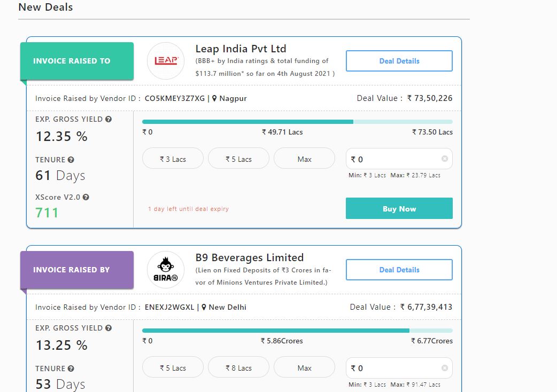The image size is (557, 392).
Task: Focus the Leap India amount input field
Action: [x=399, y=159]
